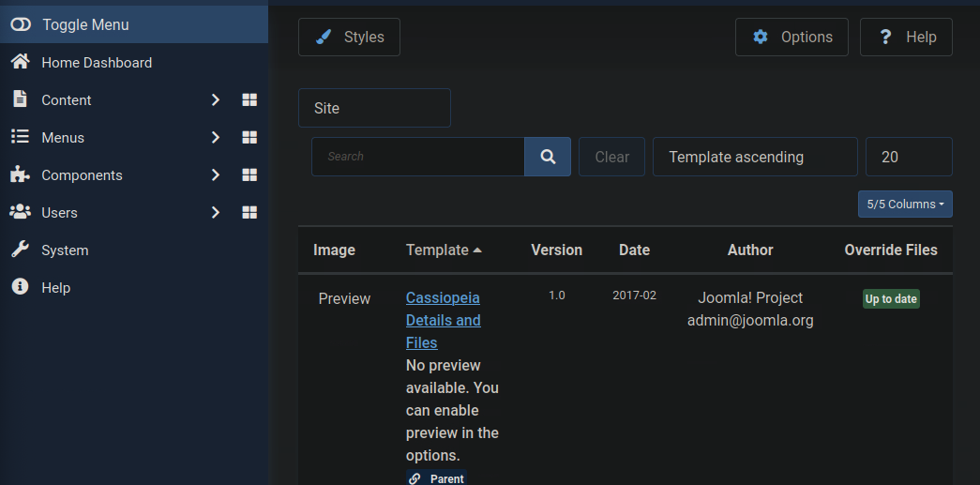Open the Site client selector dropdown

(374, 108)
